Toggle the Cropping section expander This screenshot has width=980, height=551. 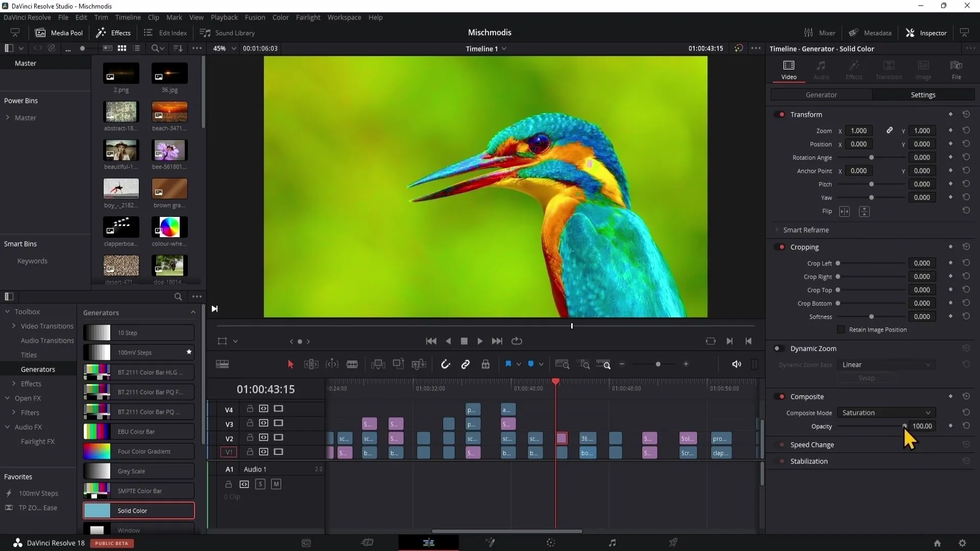pyautogui.click(x=805, y=247)
